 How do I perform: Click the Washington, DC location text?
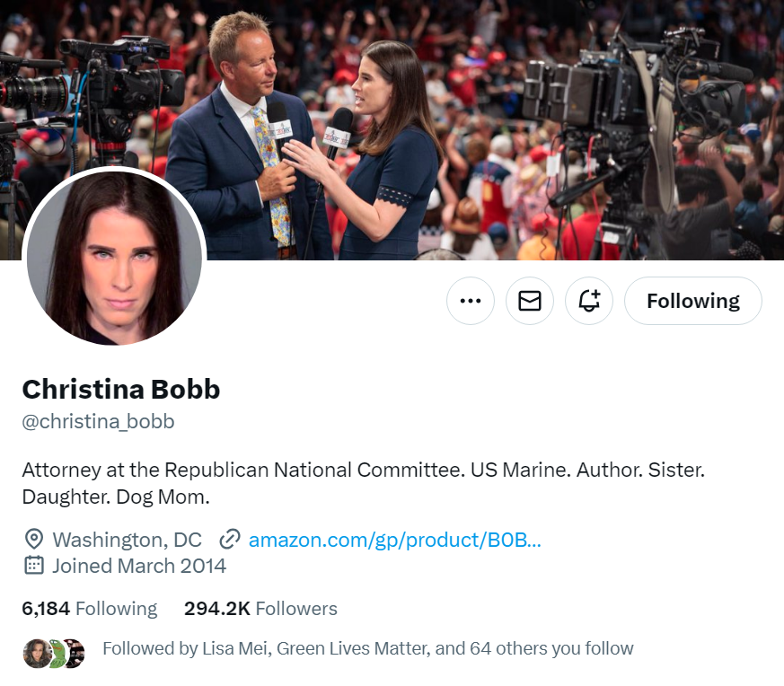coord(127,540)
